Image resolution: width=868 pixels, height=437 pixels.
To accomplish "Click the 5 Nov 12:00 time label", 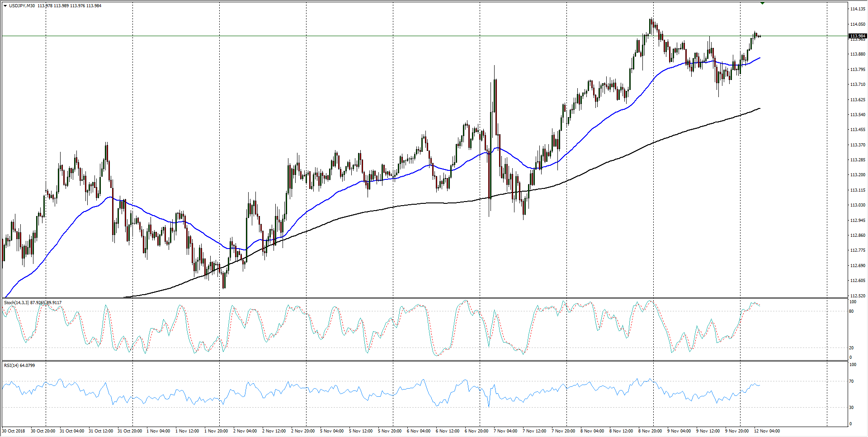I will pos(361,431).
